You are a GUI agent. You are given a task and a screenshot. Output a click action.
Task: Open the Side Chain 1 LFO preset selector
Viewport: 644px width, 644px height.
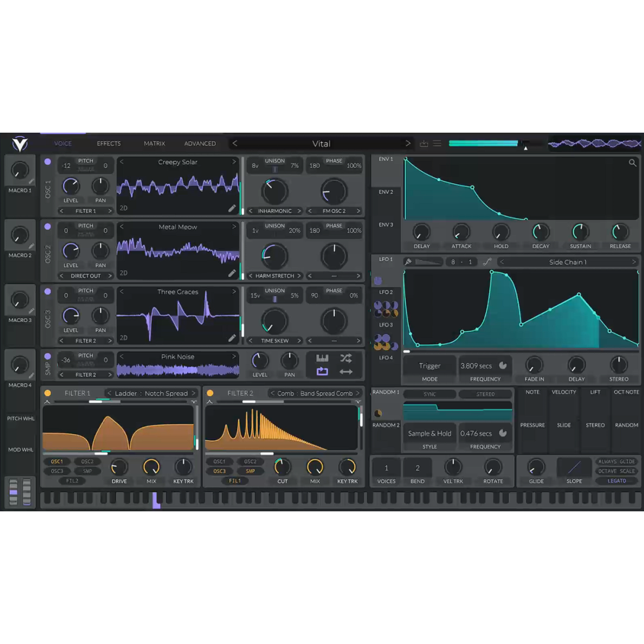tap(567, 262)
